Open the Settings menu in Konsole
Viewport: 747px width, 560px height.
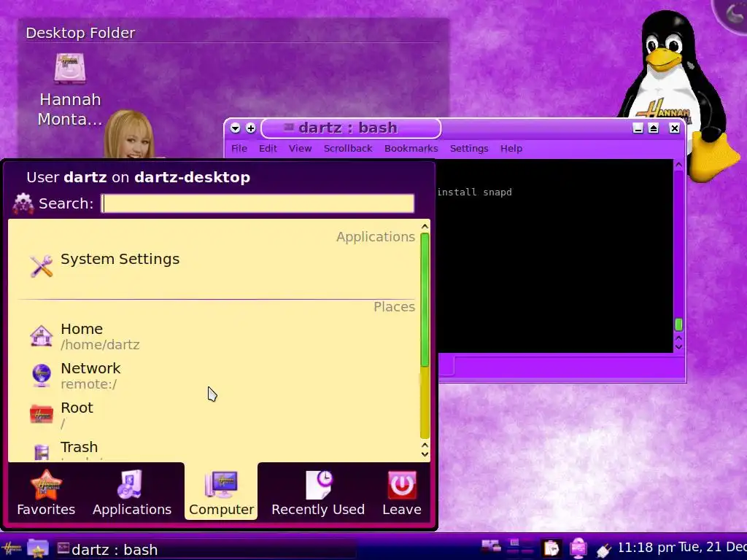click(469, 149)
